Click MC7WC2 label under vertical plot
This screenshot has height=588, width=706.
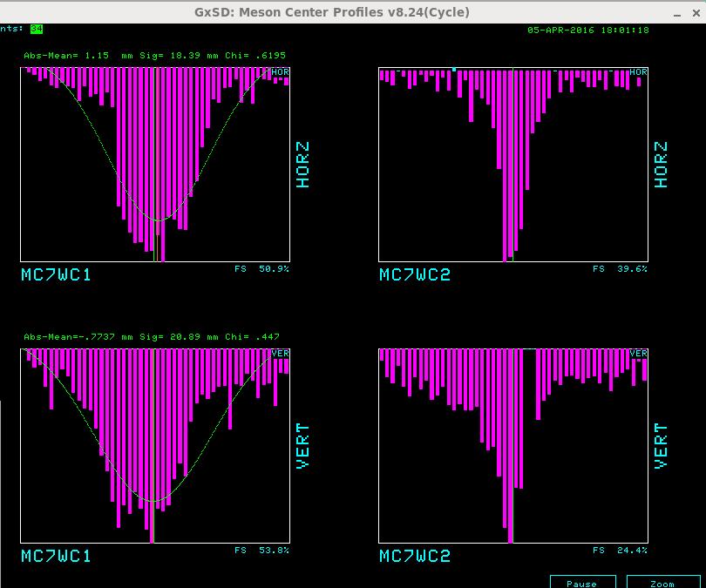[x=415, y=556]
